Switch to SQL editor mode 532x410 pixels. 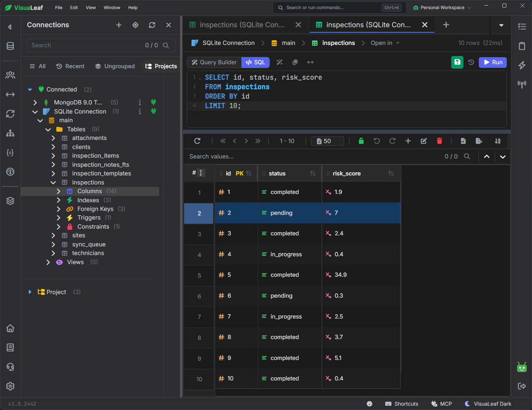[x=256, y=62]
